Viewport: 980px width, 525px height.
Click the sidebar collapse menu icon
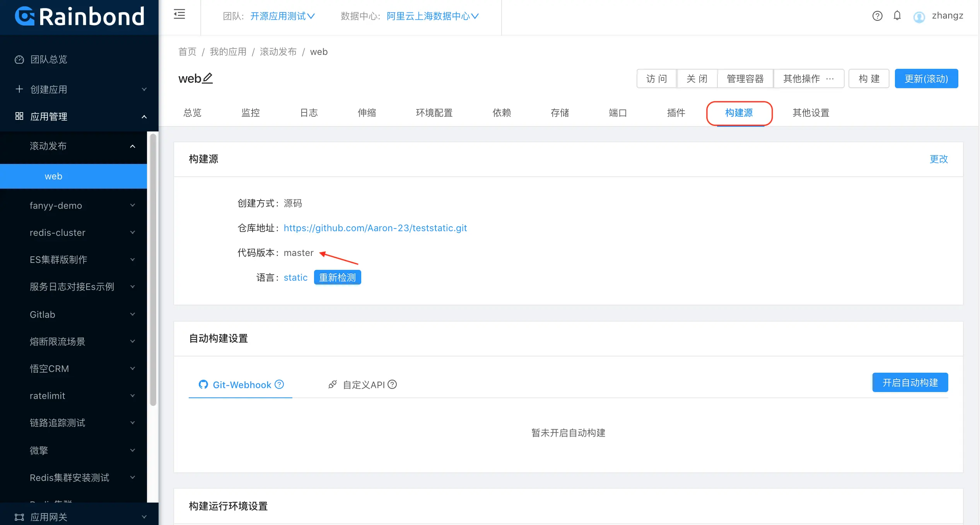(179, 15)
